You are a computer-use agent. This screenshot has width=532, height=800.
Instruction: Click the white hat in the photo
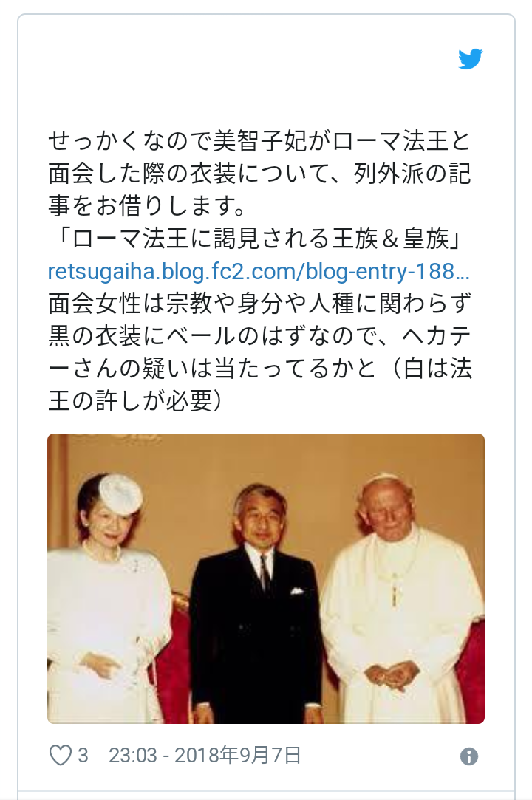click(x=120, y=495)
